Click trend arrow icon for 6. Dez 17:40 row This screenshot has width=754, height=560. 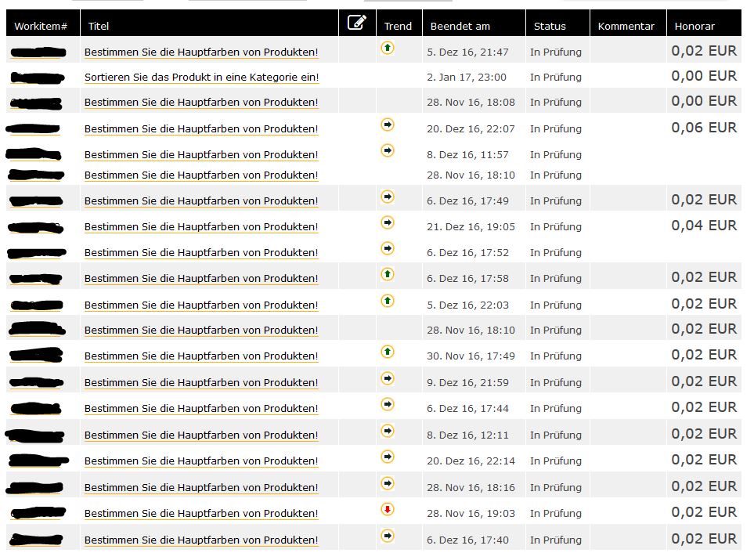388,536
